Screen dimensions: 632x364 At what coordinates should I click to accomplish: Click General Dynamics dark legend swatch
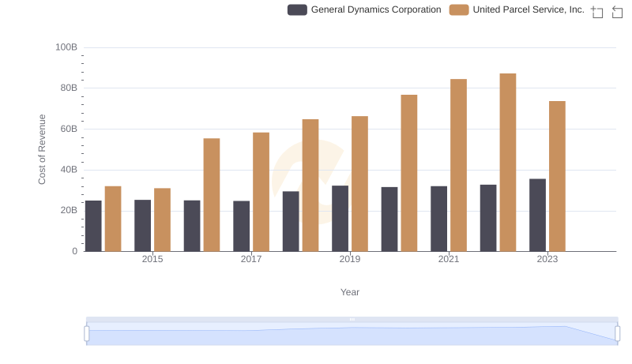[x=297, y=9]
